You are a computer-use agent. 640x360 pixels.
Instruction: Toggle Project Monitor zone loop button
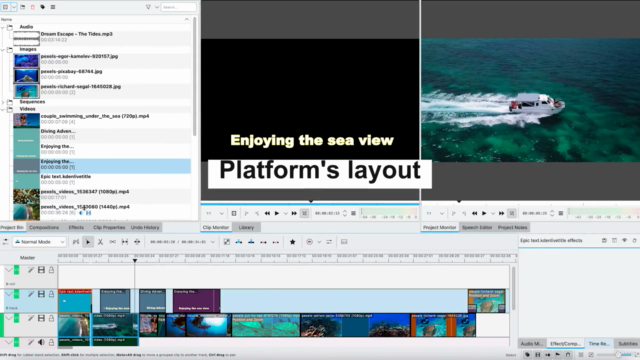[x=512, y=213]
